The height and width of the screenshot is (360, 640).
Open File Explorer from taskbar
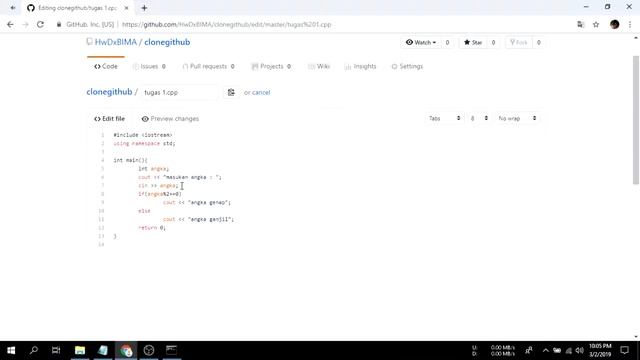click(80, 350)
